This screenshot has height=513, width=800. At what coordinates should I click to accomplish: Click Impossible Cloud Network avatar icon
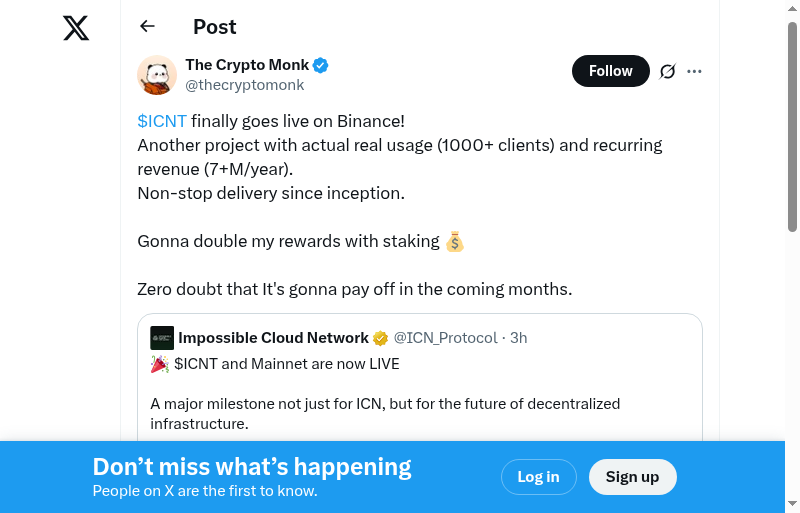tap(162, 338)
